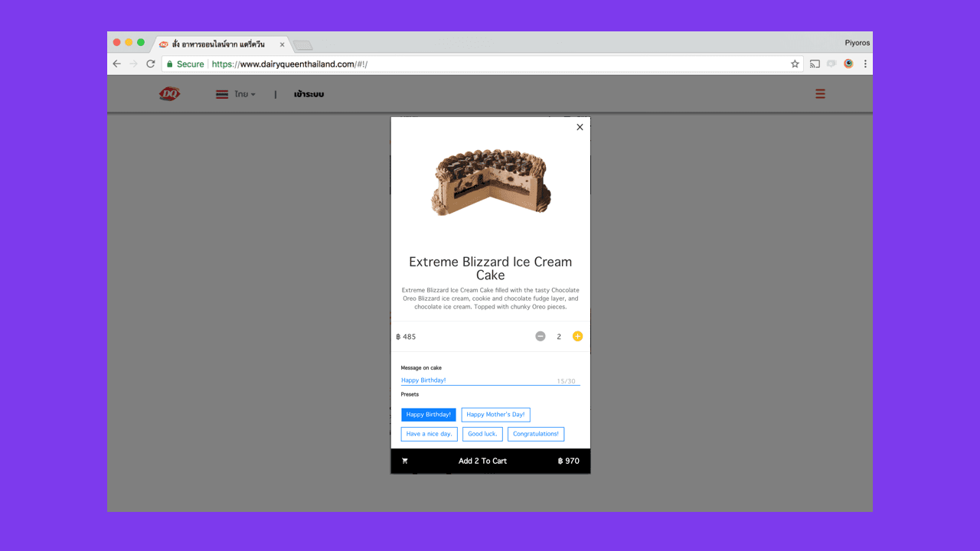Click the ฿ 970 total price
Image resolution: width=980 pixels, height=551 pixels.
[568, 461]
